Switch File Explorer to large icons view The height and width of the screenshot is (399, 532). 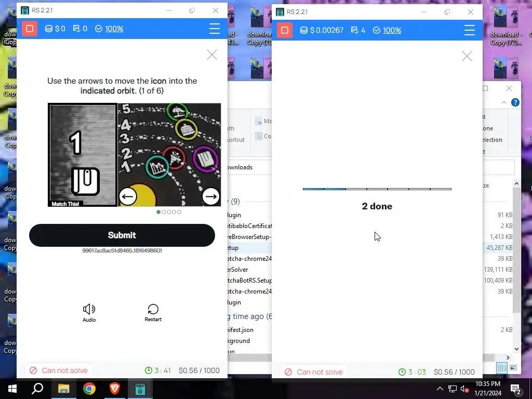pos(513,368)
